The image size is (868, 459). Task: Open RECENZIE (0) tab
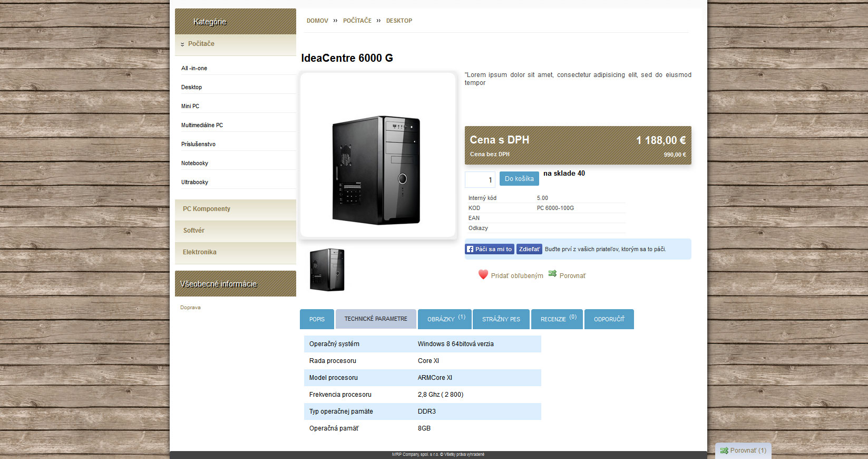[x=557, y=319]
